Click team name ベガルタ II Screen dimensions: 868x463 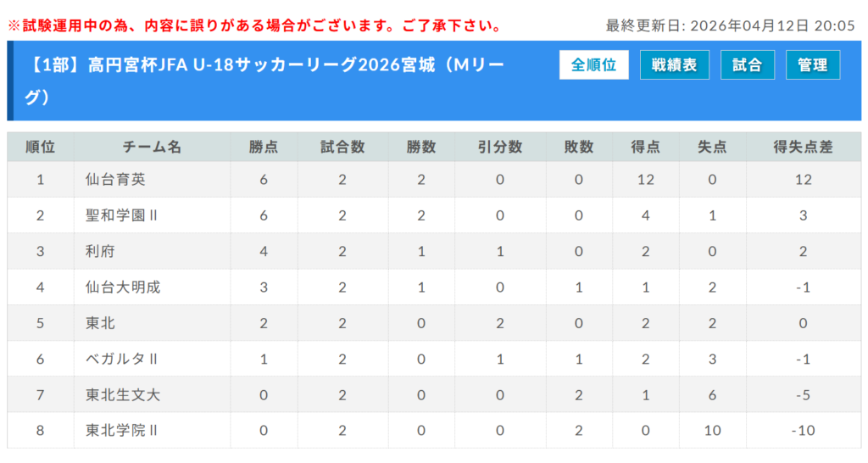click(121, 359)
